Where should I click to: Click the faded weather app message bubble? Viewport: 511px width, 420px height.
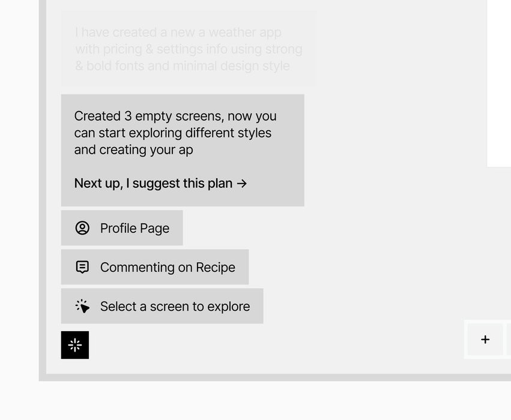(188, 49)
